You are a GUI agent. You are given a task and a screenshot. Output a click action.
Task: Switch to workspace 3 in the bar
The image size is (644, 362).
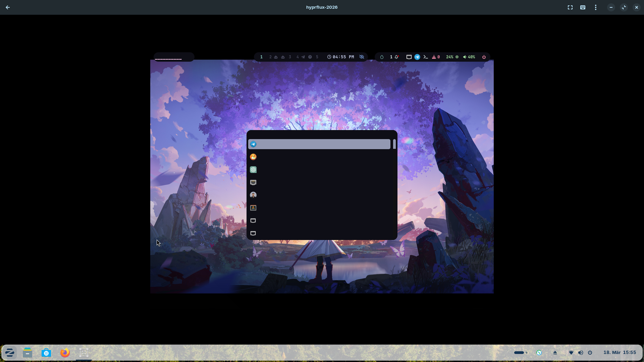(x=290, y=57)
